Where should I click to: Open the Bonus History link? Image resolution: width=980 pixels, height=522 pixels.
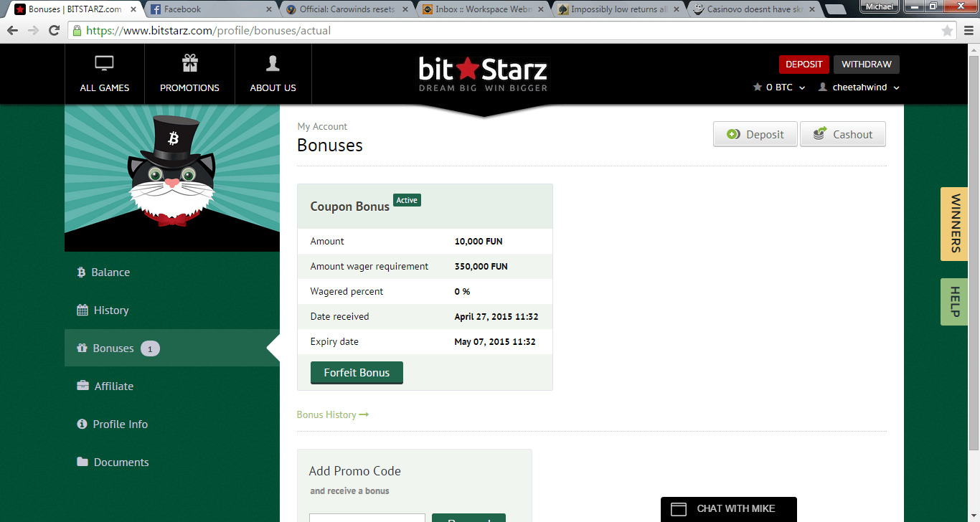(x=333, y=414)
